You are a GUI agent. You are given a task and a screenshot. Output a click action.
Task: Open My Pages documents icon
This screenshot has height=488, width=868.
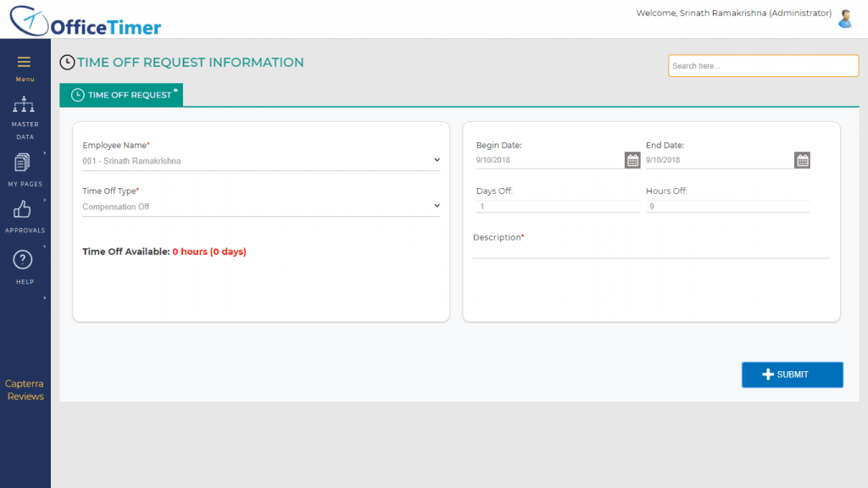[23, 163]
